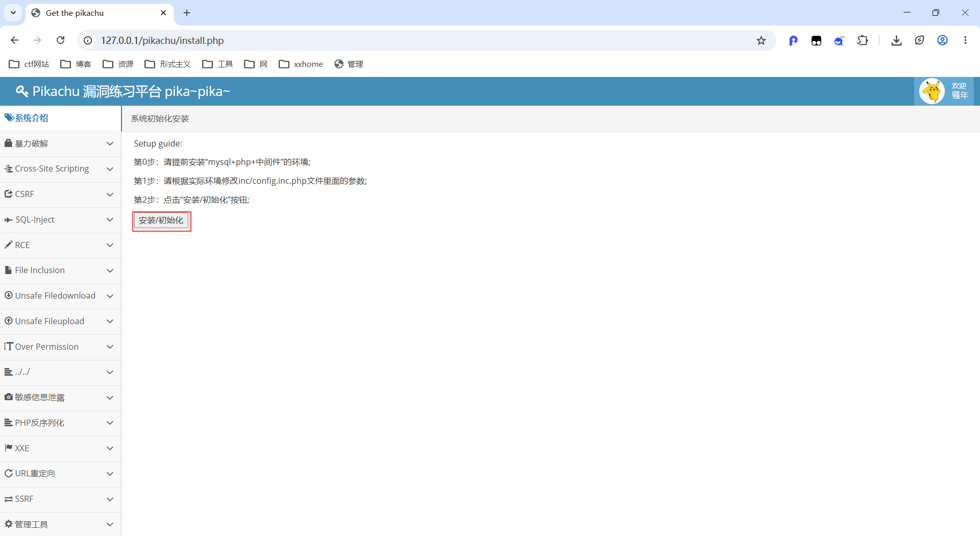Image resolution: width=980 pixels, height=536 pixels.
Task: Click the URL重定向 refresh-arrow icon
Action: click(8, 473)
